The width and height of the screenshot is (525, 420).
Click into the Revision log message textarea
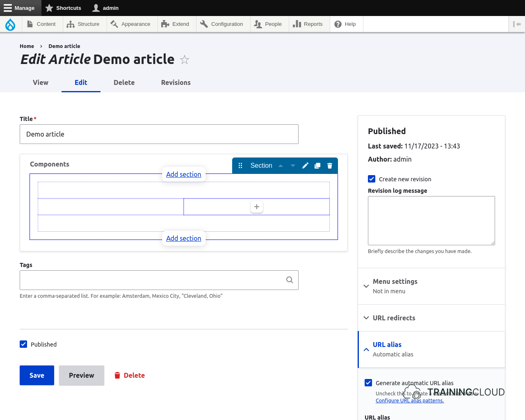tap(431, 221)
